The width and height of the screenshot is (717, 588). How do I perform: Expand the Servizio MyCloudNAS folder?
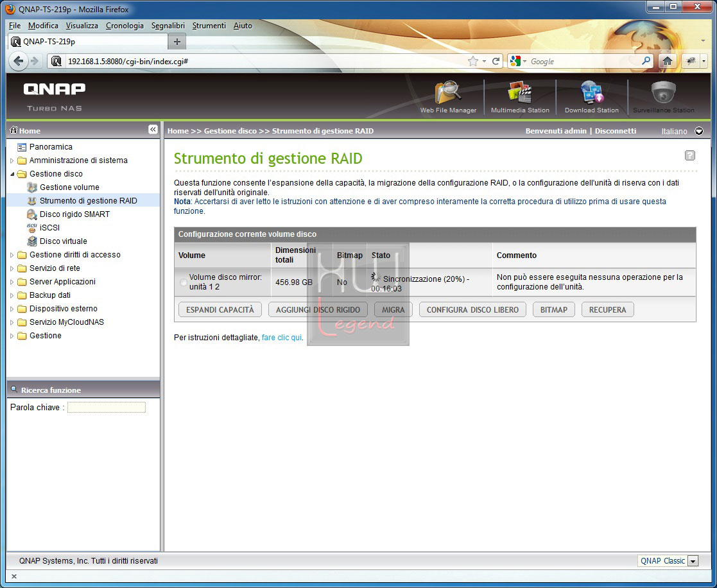point(12,322)
